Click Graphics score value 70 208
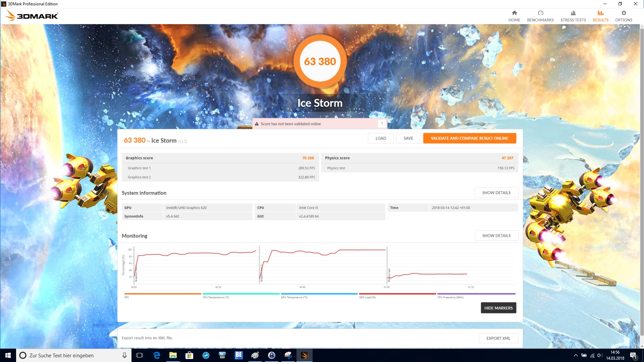644x362 pixels. point(308,158)
